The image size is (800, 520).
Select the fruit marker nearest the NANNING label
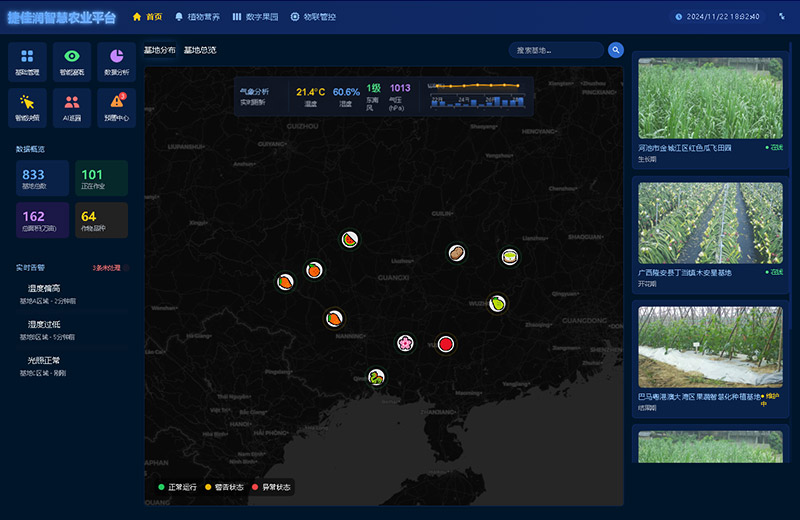(334, 319)
